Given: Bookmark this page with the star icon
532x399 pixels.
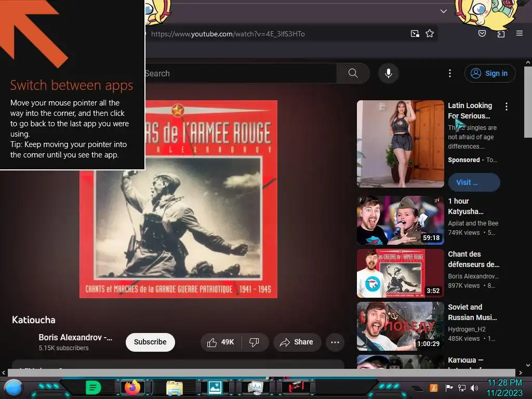Looking at the screenshot, I should (x=430, y=34).
